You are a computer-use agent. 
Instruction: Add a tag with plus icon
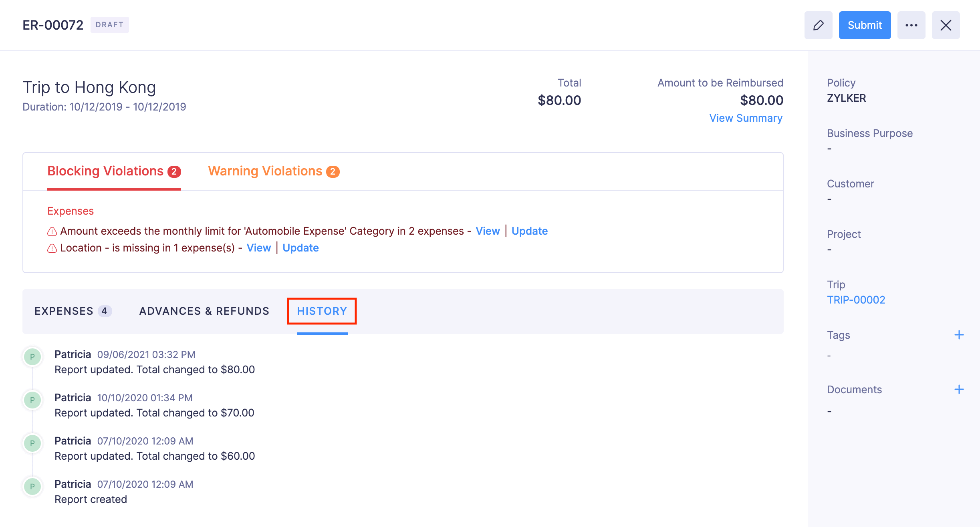pyautogui.click(x=959, y=335)
